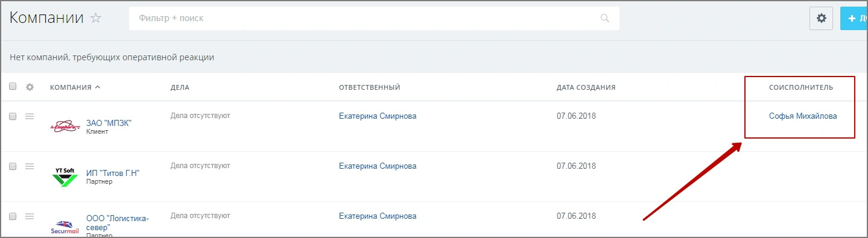Click the blue add button at top right
868x238 pixels.
pos(854,19)
